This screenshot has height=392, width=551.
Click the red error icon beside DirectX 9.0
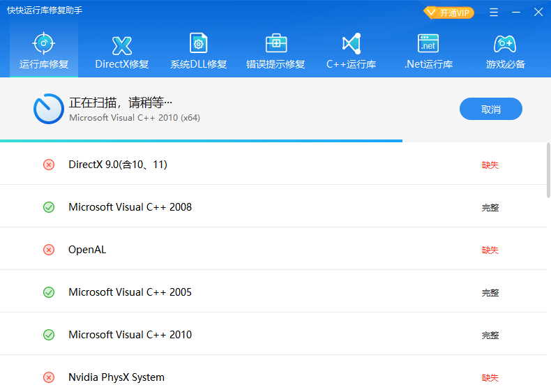pos(49,165)
